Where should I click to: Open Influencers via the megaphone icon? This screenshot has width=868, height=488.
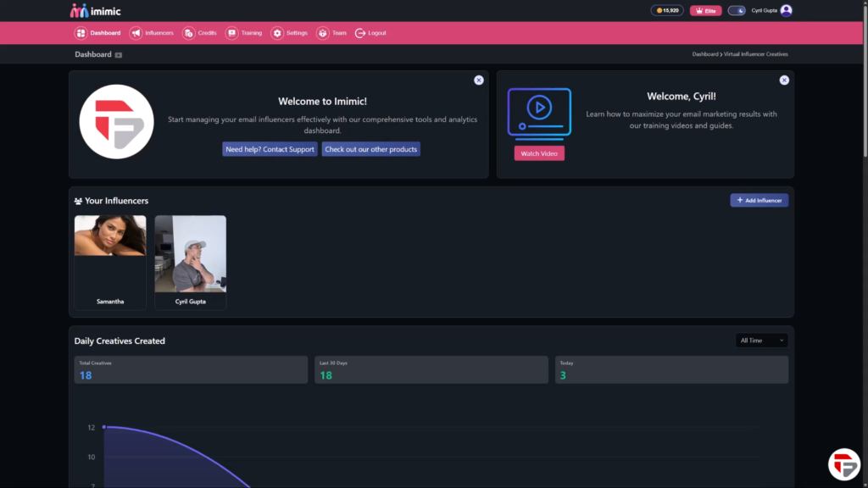coord(136,33)
